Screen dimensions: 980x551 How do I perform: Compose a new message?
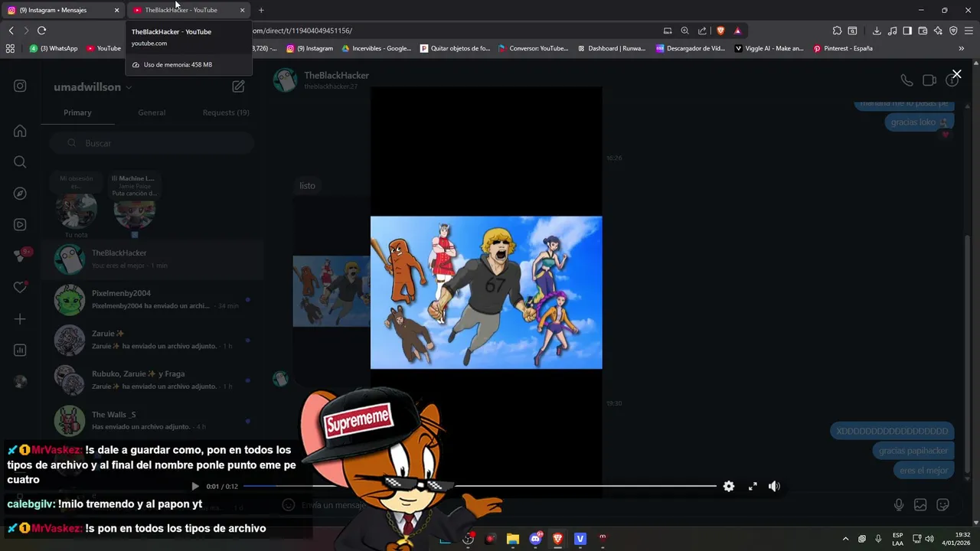[x=238, y=86]
